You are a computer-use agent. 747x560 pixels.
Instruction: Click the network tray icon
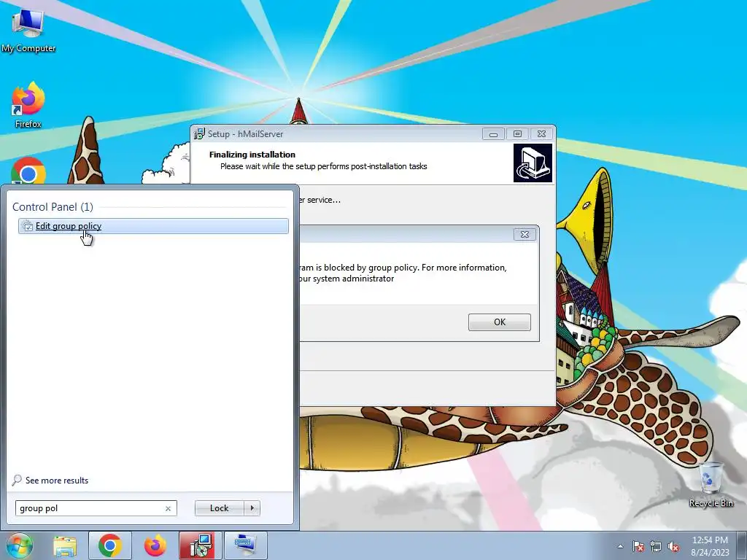656,546
